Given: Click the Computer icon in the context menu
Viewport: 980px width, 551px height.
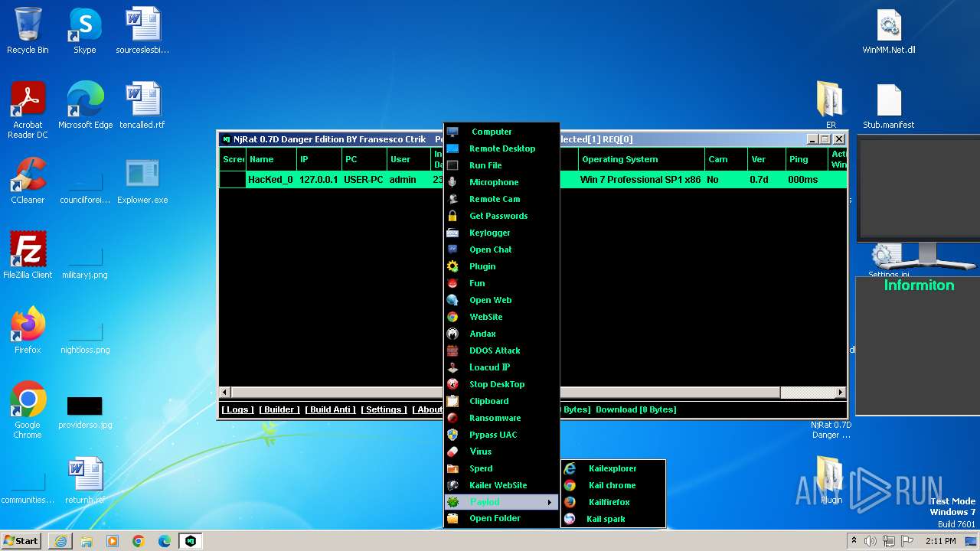Looking at the screenshot, I should coord(452,132).
